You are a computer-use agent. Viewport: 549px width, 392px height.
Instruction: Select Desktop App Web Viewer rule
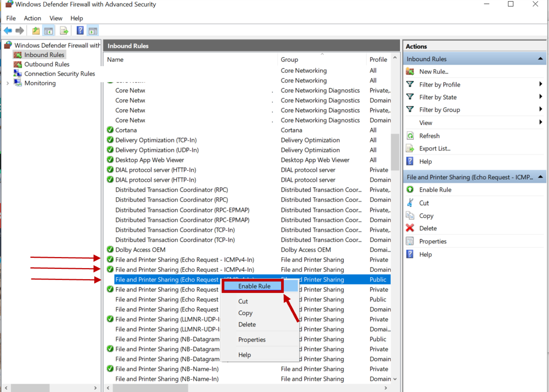pos(248,160)
